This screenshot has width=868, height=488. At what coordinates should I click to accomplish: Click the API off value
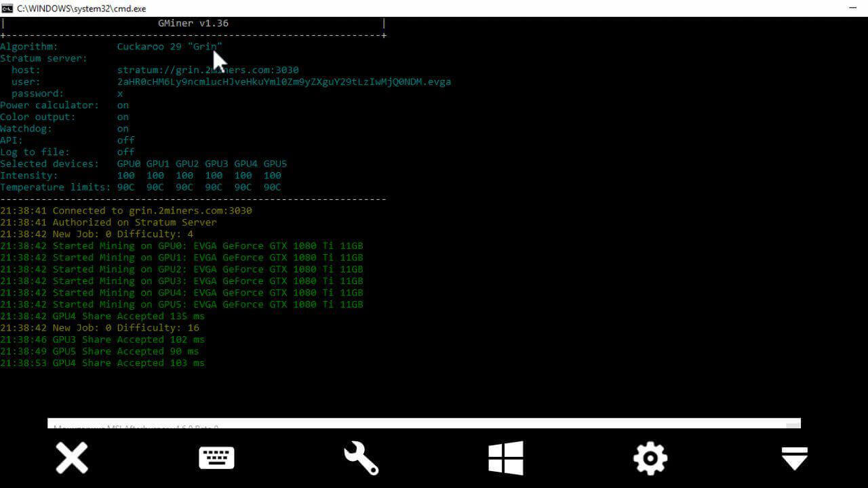(125, 140)
